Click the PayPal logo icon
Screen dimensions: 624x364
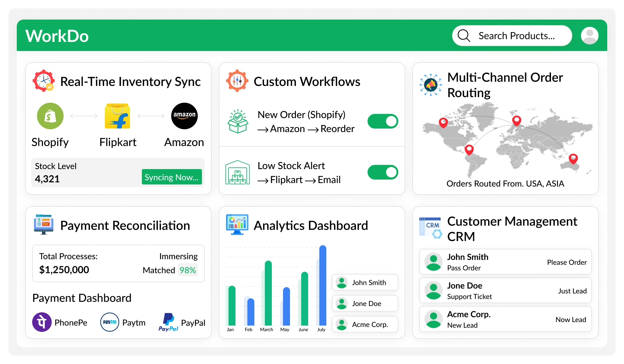coord(168,322)
